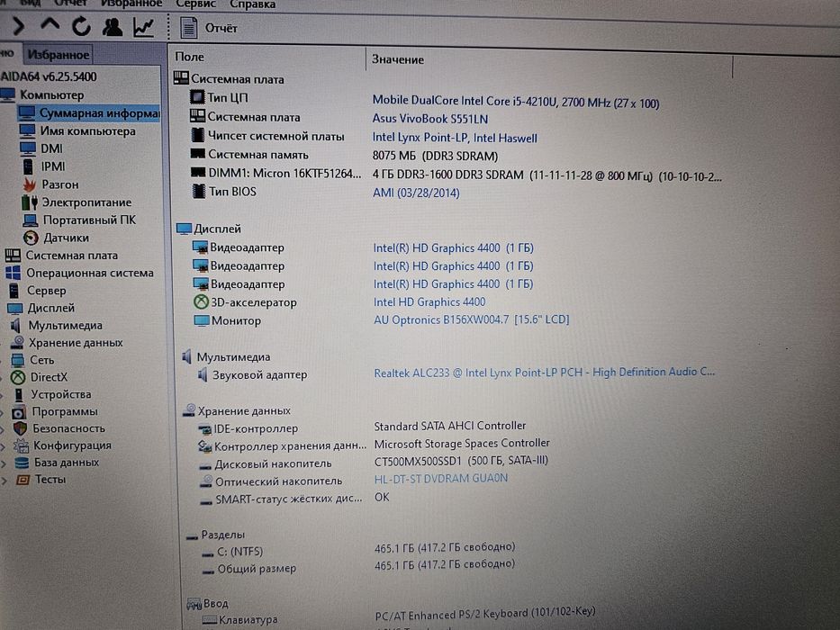
Task: Select the Клавиатура row
Action: point(398,616)
